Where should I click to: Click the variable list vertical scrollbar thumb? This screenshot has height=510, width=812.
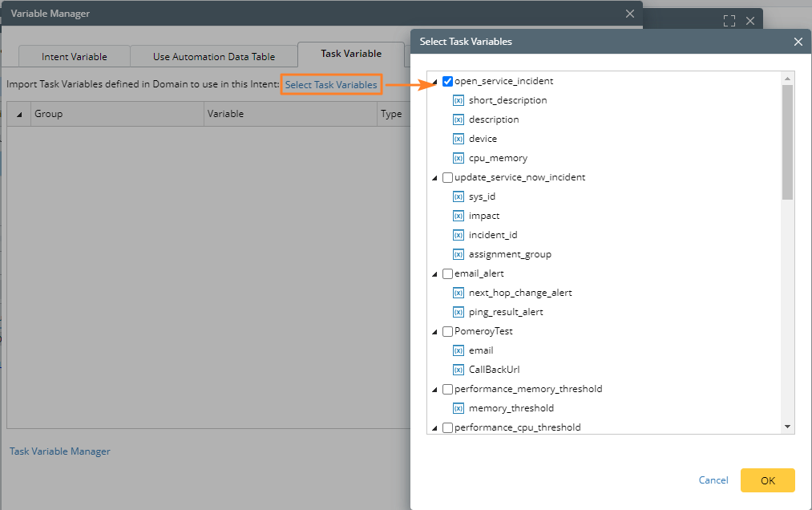click(787, 140)
